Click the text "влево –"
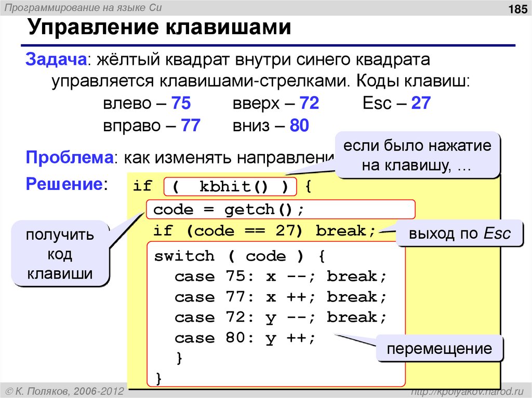 [135, 103]
